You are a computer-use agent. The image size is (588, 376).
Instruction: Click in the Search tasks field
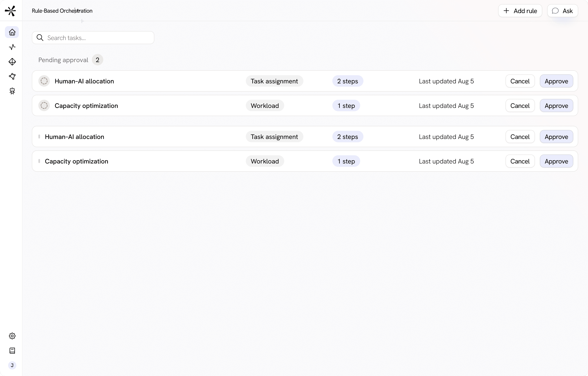(98, 38)
